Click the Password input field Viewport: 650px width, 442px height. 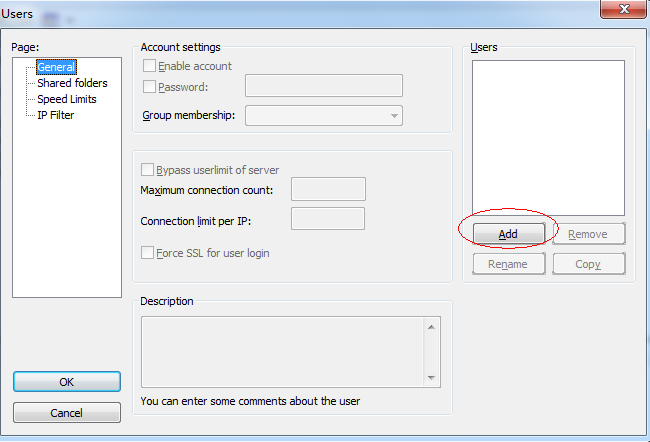pos(323,86)
